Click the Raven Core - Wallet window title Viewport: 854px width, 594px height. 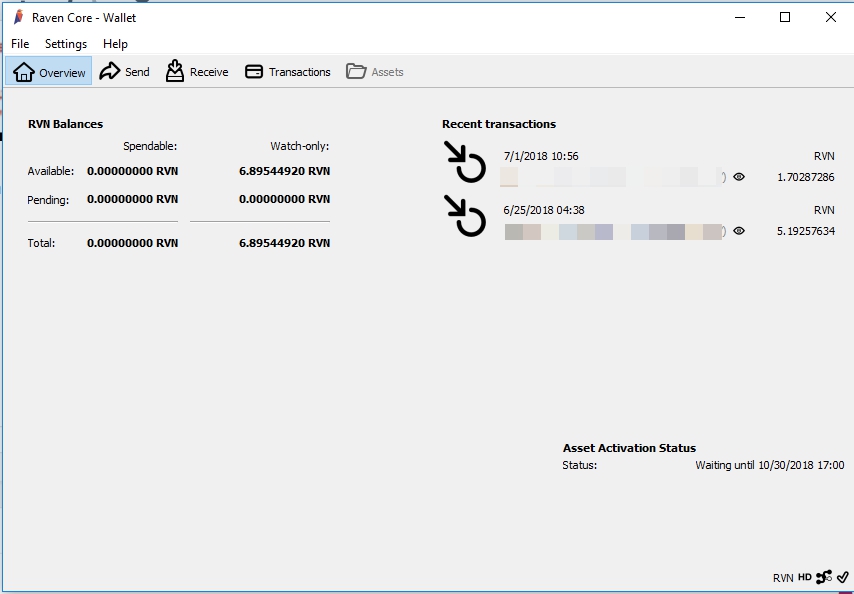(84, 17)
